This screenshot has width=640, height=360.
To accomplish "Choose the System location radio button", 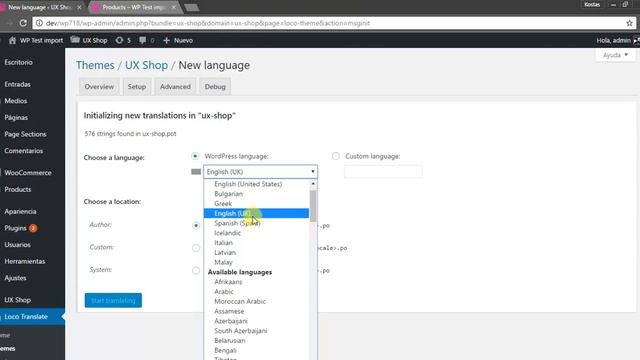I will pyautogui.click(x=196, y=270).
